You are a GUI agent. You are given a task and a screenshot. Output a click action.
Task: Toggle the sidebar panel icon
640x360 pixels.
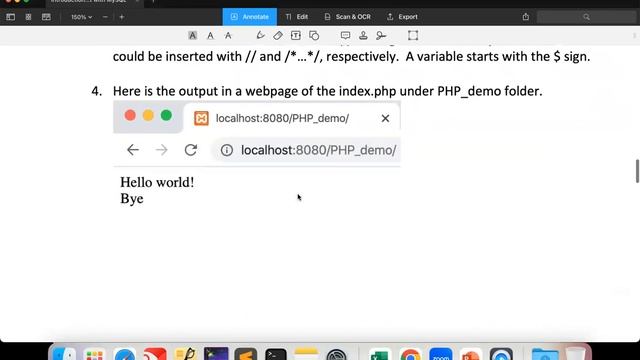pos(11,17)
